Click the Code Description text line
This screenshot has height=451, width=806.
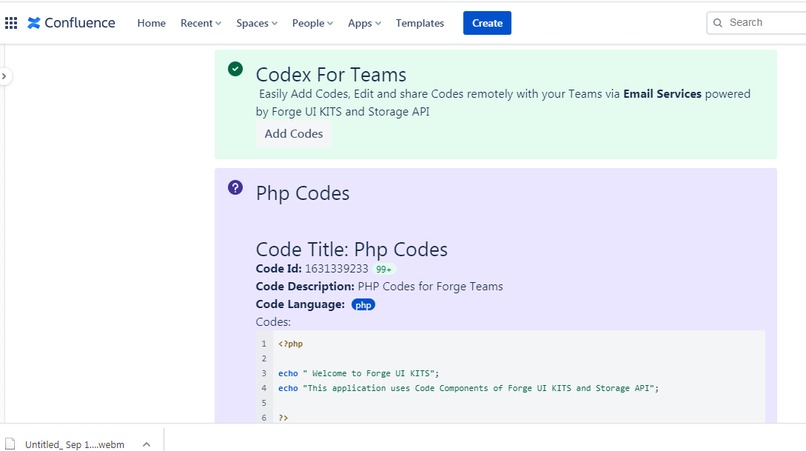[x=379, y=286]
